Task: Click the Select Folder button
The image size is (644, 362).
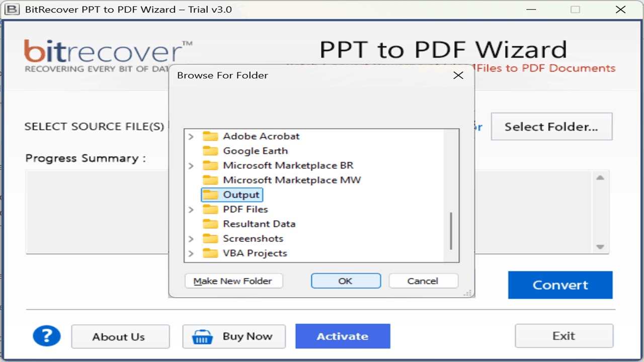Action: pyautogui.click(x=551, y=127)
